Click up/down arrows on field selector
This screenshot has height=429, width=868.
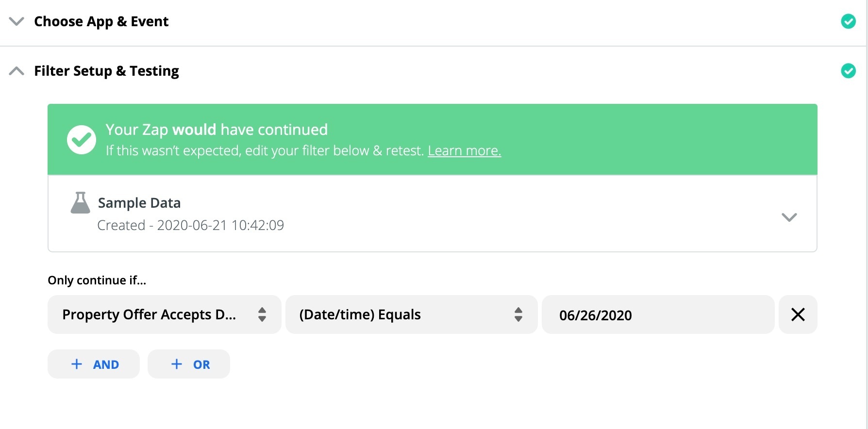tap(262, 314)
